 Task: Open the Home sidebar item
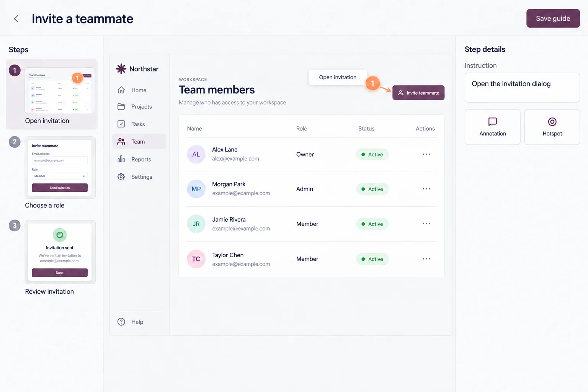pyautogui.click(x=139, y=90)
